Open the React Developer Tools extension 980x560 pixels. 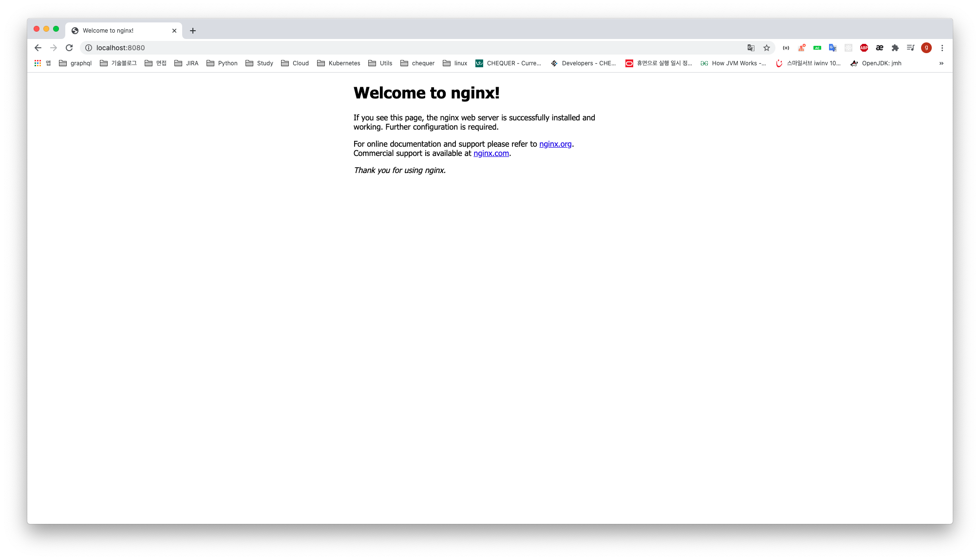848,48
